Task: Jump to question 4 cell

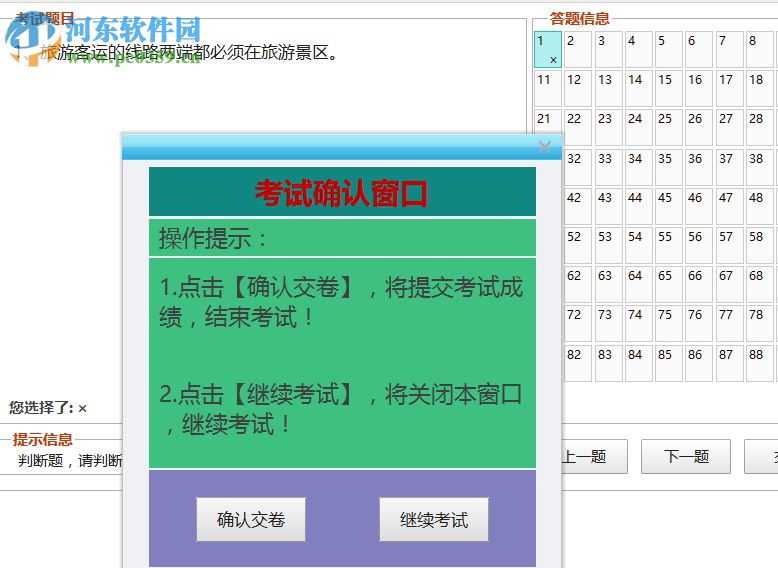Action: point(639,50)
